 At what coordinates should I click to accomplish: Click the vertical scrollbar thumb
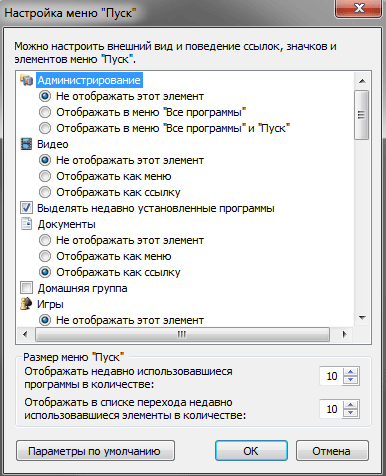pyautogui.click(x=362, y=115)
